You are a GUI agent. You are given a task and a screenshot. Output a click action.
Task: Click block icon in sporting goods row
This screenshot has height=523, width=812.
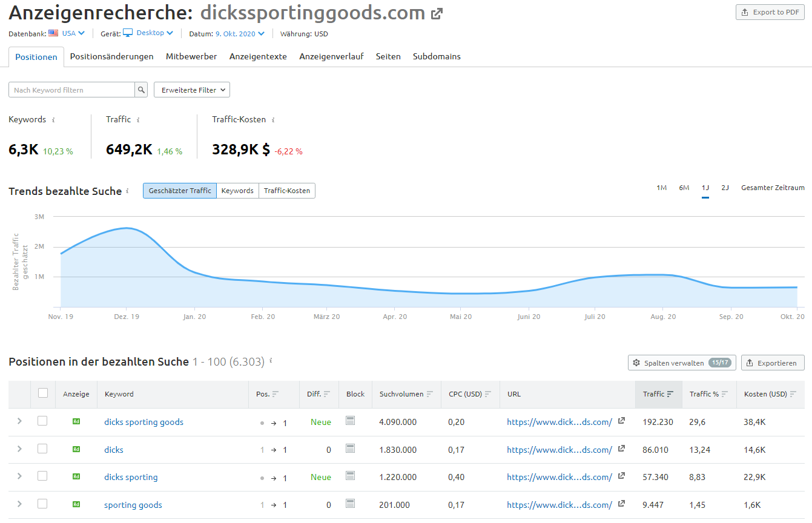pyautogui.click(x=350, y=504)
